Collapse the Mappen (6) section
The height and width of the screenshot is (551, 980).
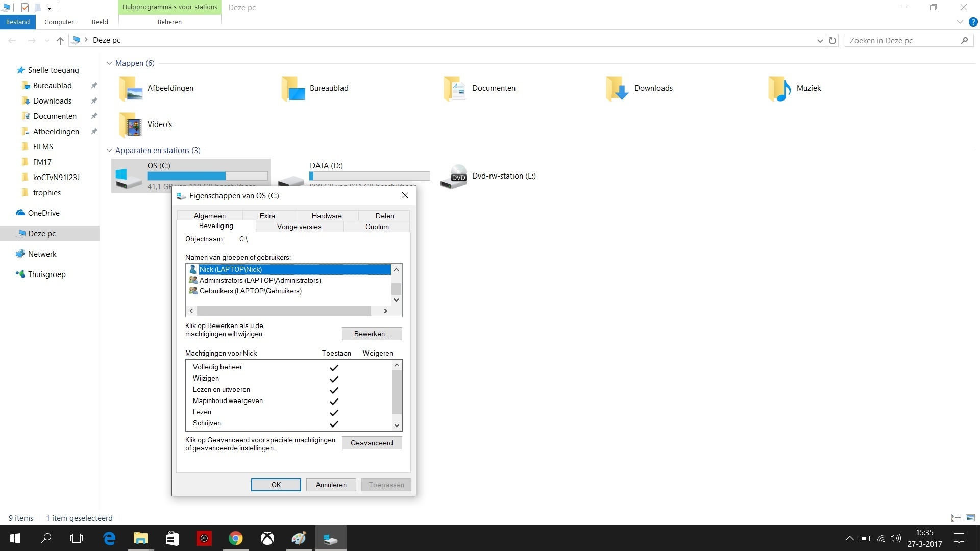pos(109,63)
